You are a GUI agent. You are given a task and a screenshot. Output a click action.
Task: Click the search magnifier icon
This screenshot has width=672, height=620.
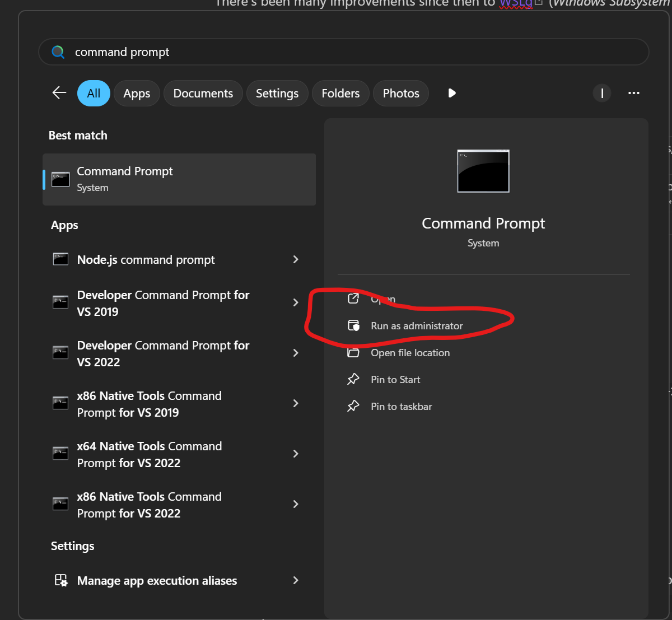58,52
